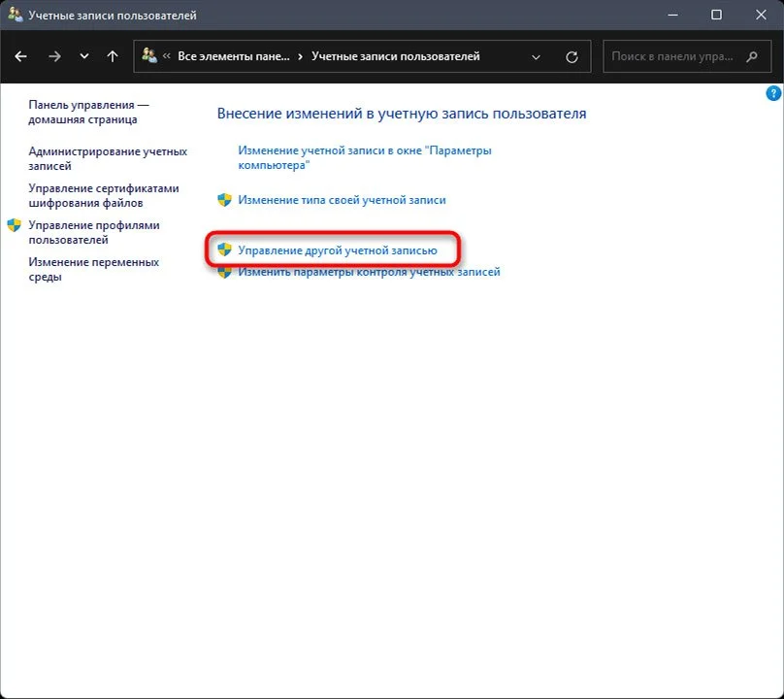Click the search magnifier icon

click(x=752, y=56)
